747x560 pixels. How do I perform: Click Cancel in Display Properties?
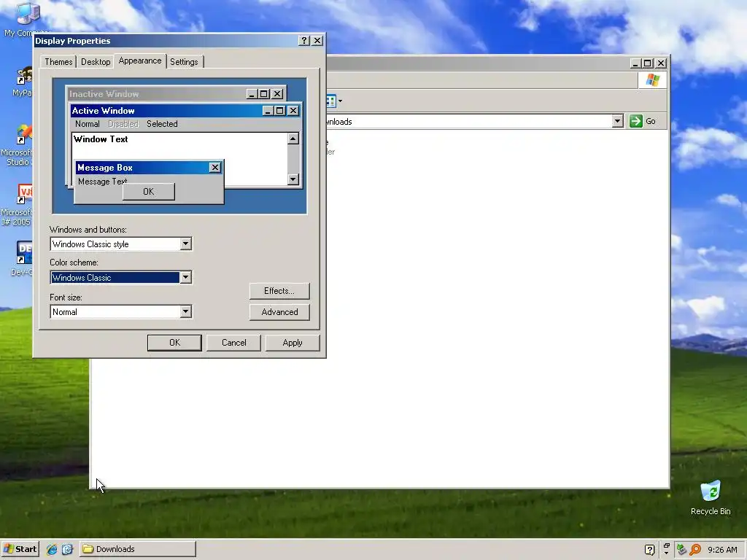(234, 343)
